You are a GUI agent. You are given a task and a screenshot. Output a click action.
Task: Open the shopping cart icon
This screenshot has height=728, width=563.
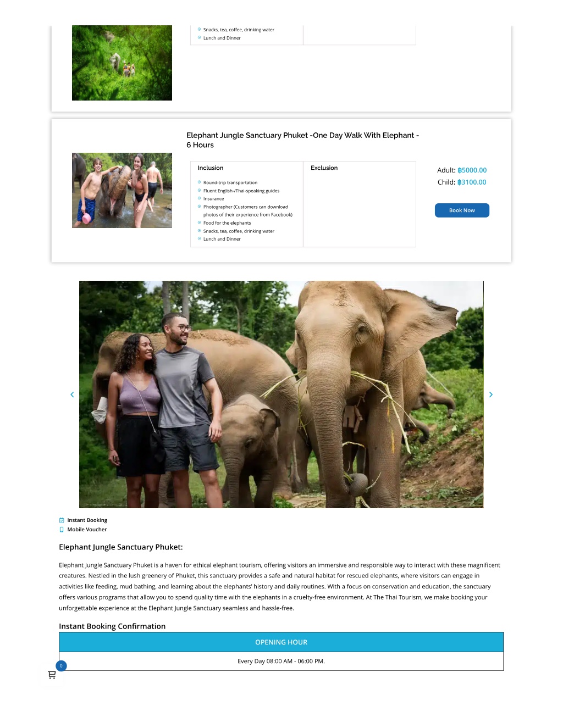(52, 675)
